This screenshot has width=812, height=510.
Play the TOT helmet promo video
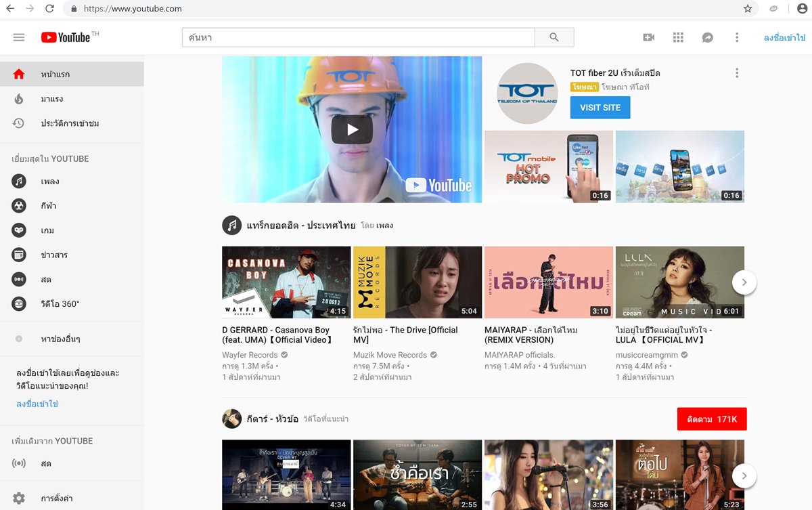pyautogui.click(x=352, y=129)
